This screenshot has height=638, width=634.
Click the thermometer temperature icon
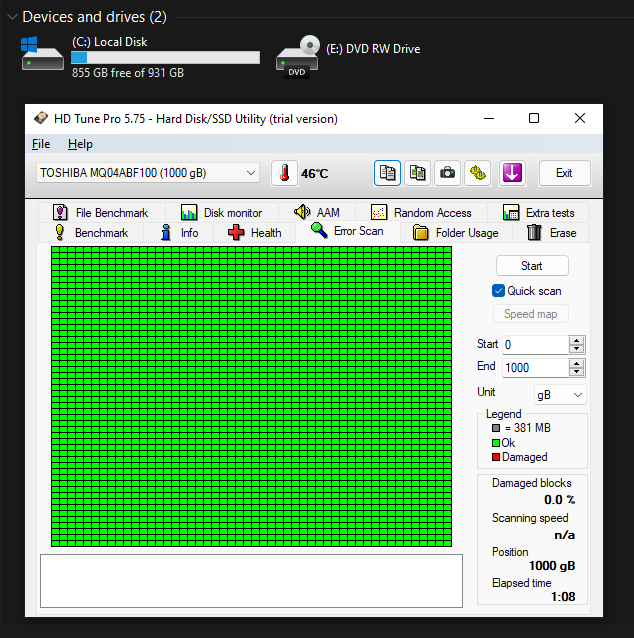click(285, 173)
